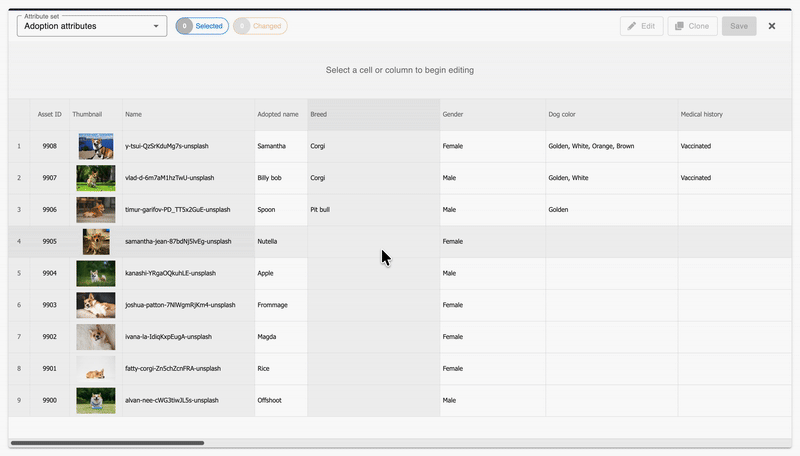Image resolution: width=800 pixels, height=456 pixels.
Task: Toggle the Selected filter chip
Action: click(202, 26)
